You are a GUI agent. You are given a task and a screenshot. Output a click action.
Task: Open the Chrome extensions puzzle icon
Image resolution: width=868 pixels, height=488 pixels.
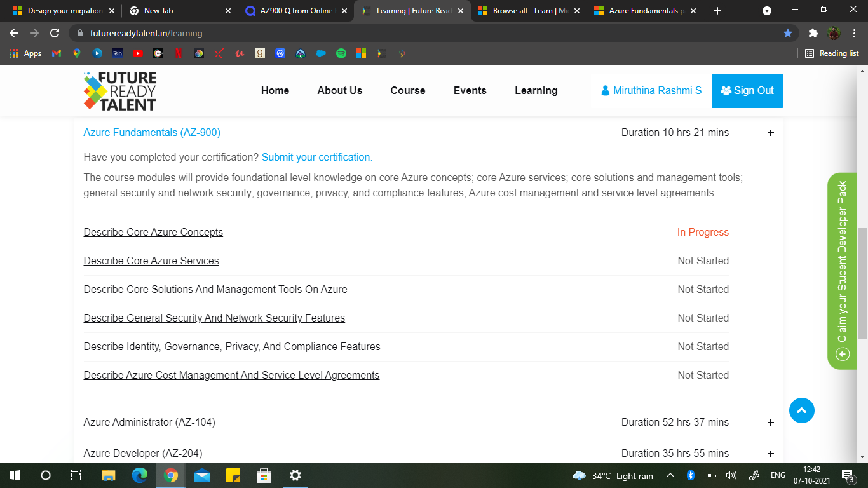[x=813, y=33]
